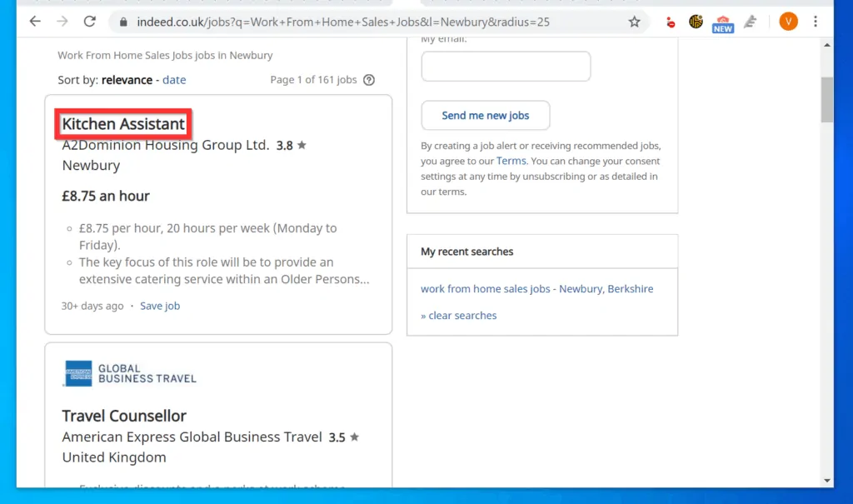The width and height of the screenshot is (853, 504).
Task: Click the browser forward arrow
Action: [x=62, y=22]
